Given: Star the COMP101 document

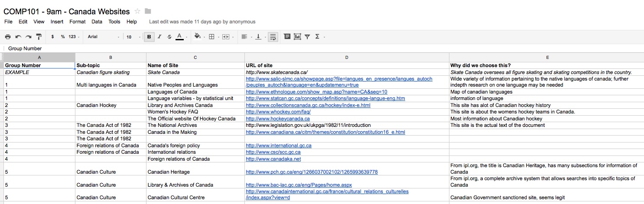Looking at the screenshot, I should 137,11.
